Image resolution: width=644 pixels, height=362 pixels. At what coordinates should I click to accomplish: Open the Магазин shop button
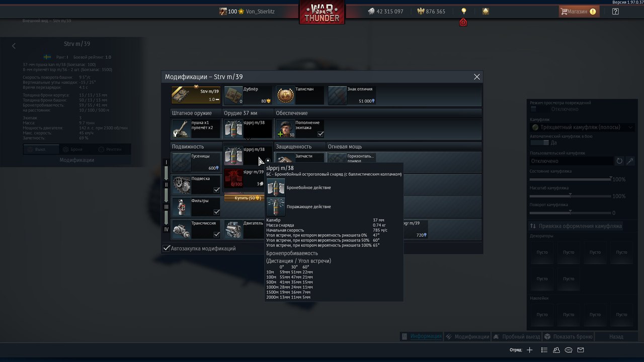click(x=579, y=11)
